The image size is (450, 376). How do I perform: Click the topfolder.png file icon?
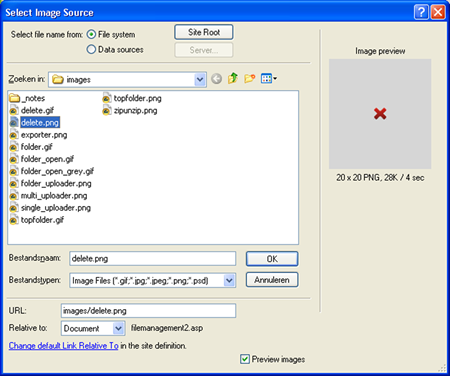(x=107, y=98)
